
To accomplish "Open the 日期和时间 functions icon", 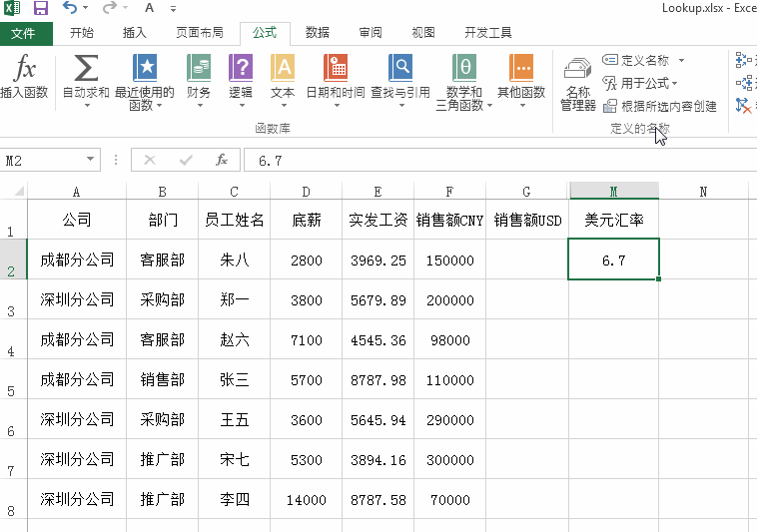I will 336,68.
